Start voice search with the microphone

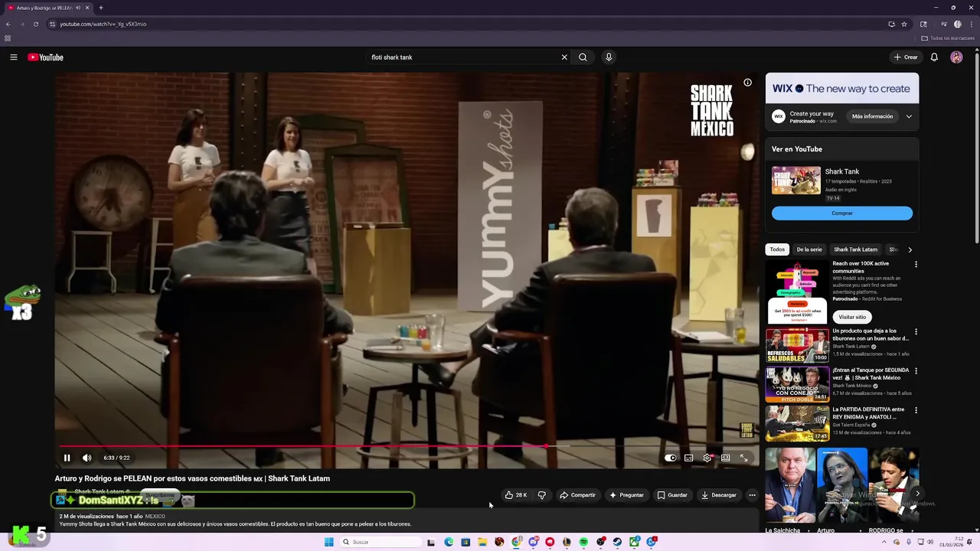[x=609, y=57]
